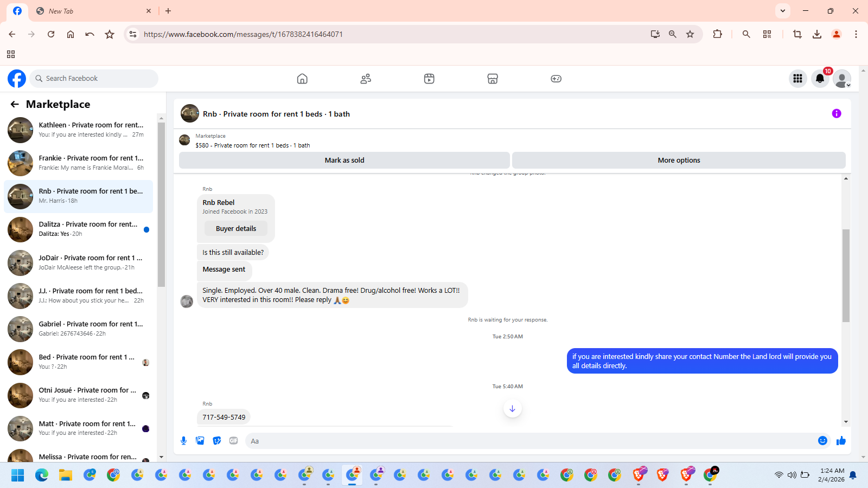Open the Friends icon in top navigation
The image size is (868, 488).
tap(366, 79)
